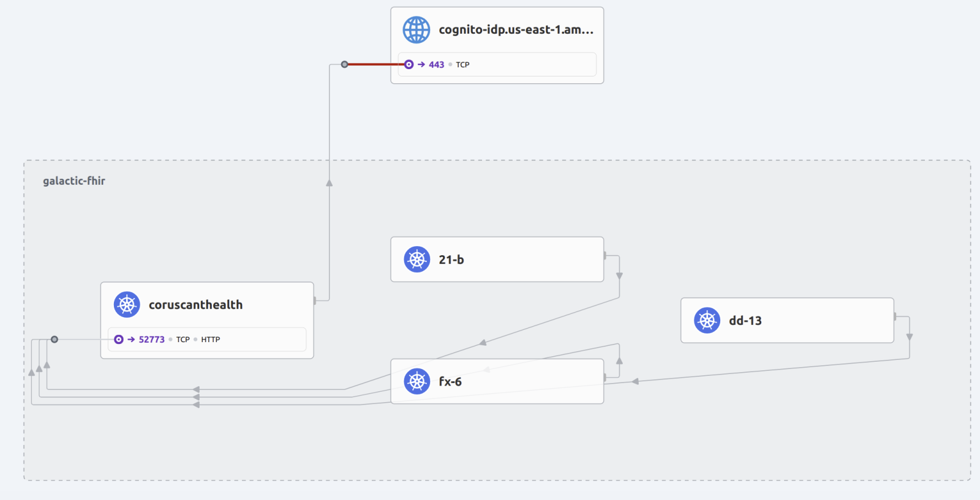Open the cognito-idp.us-east-1 service card title
The width and height of the screenshot is (980, 500).
click(x=516, y=30)
